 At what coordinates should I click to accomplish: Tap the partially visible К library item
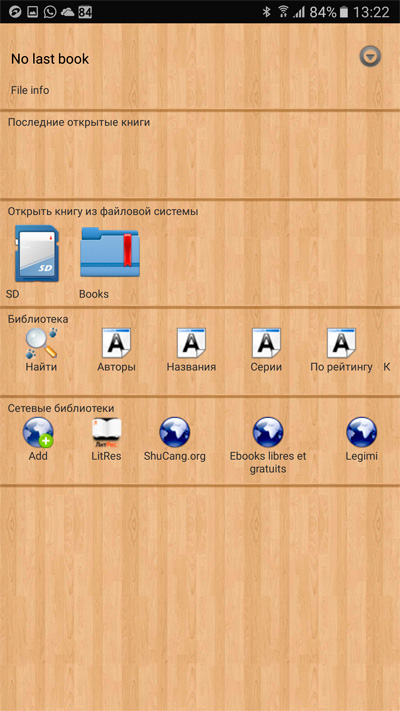(386, 367)
